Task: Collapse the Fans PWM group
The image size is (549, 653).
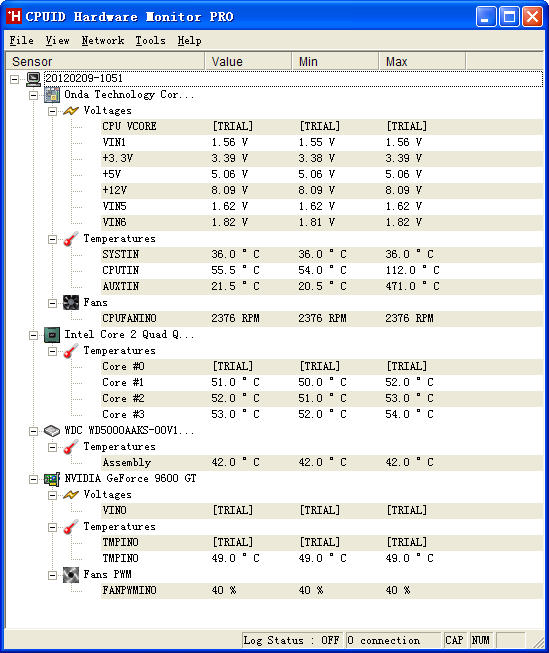Action: pyautogui.click(x=52, y=575)
